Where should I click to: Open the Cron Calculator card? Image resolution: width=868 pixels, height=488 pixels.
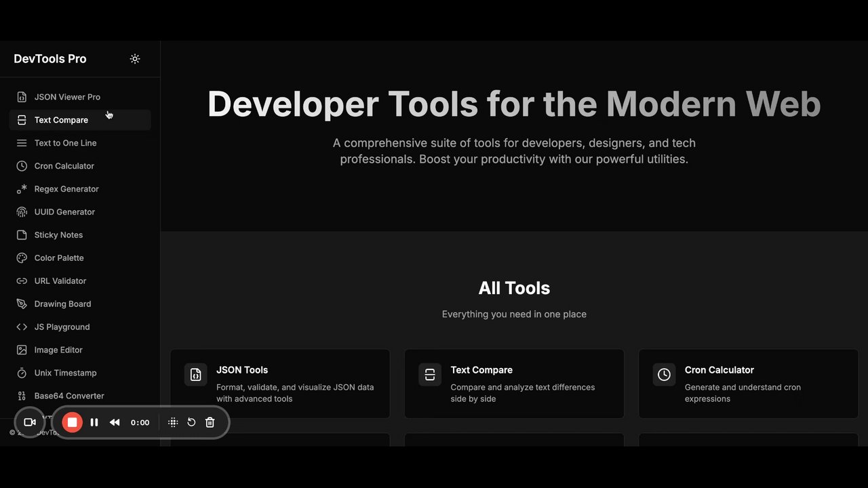coord(748,384)
